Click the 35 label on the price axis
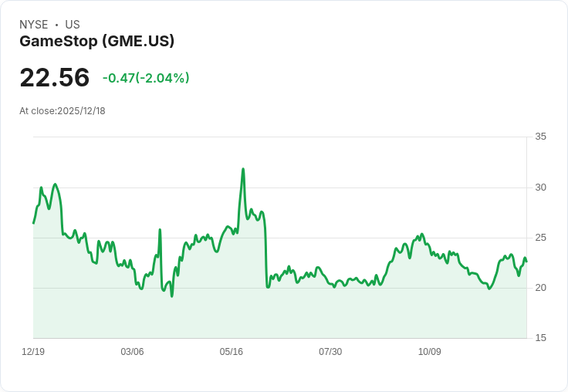 [540, 137]
